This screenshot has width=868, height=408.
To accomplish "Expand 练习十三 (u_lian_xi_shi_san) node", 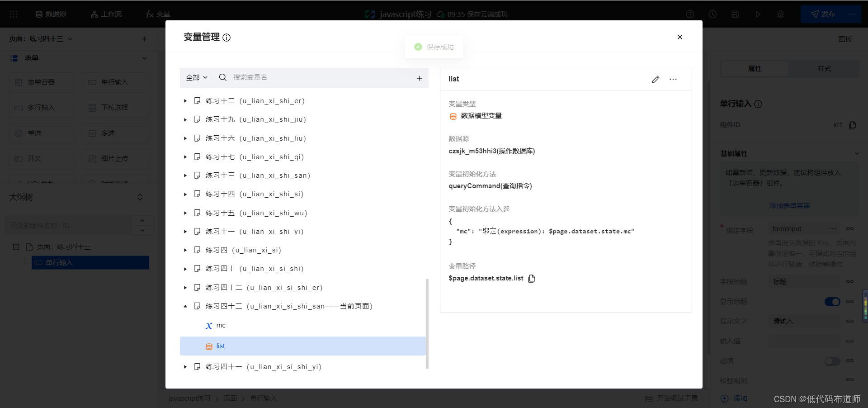I will pos(185,176).
